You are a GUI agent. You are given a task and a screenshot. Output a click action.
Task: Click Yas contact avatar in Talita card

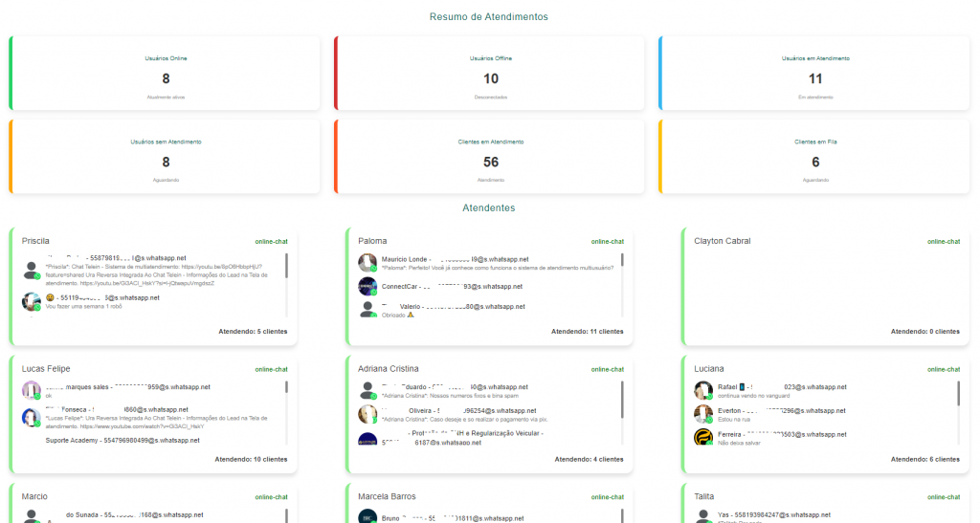(703, 516)
